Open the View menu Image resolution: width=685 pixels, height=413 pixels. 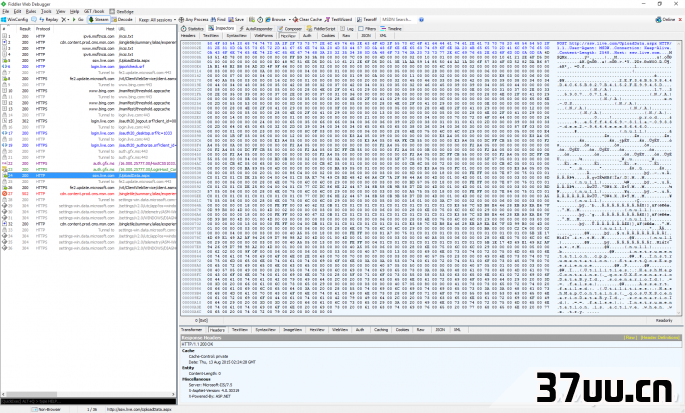click(x=61, y=11)
